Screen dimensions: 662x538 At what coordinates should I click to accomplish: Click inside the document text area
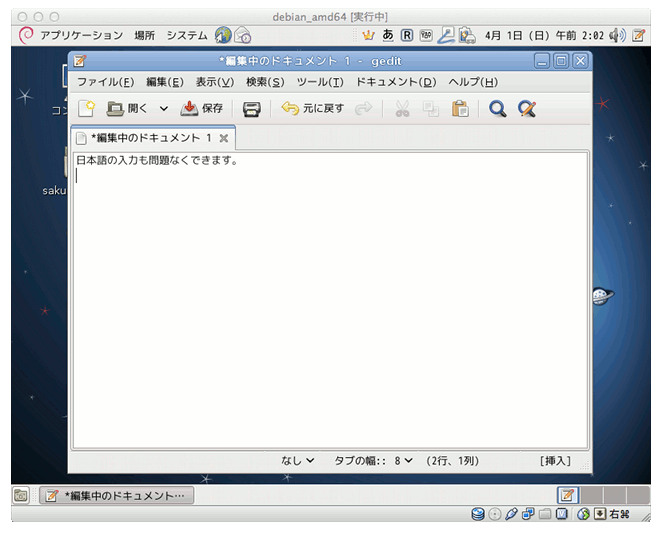click(x=330, y=300)
